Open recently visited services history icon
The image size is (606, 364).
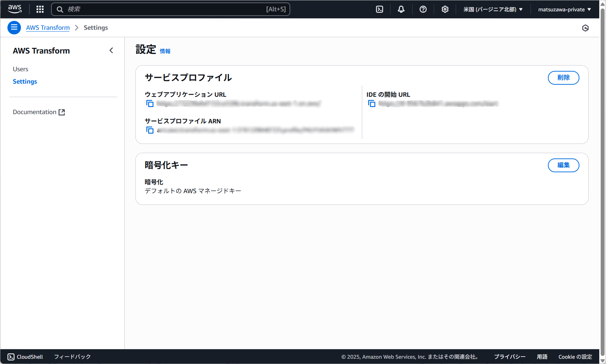[x=585, y=28]
